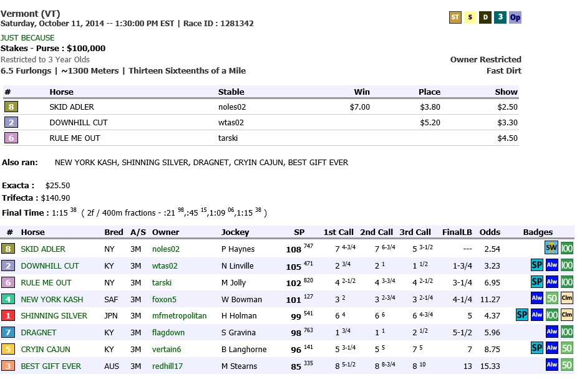Open SHINNING SILVER horse link
This screenshot has height=392, width=577.
coord(54,316)
